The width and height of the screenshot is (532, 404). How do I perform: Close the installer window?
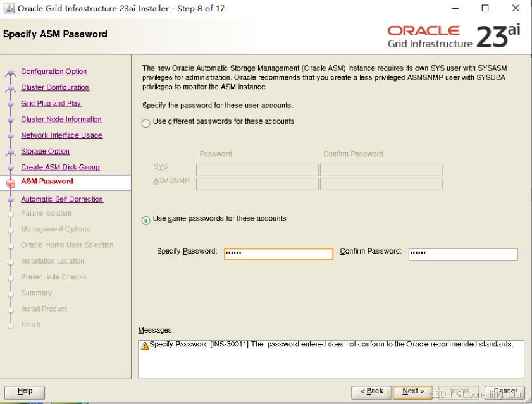(516, 8)
